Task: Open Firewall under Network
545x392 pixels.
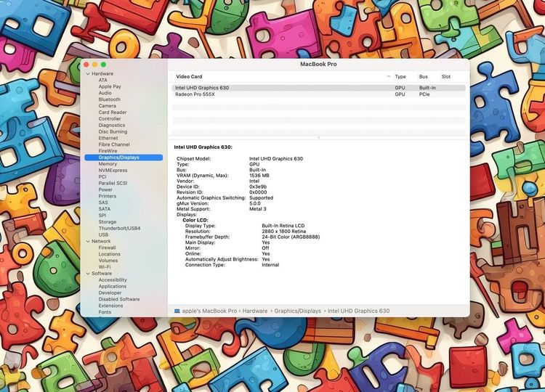Action: click(107, 248)
